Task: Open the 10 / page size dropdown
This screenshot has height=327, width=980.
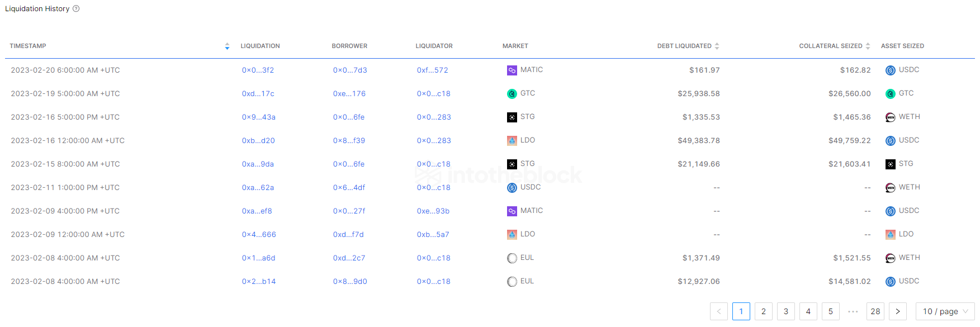Action: (x=945, y=311)
